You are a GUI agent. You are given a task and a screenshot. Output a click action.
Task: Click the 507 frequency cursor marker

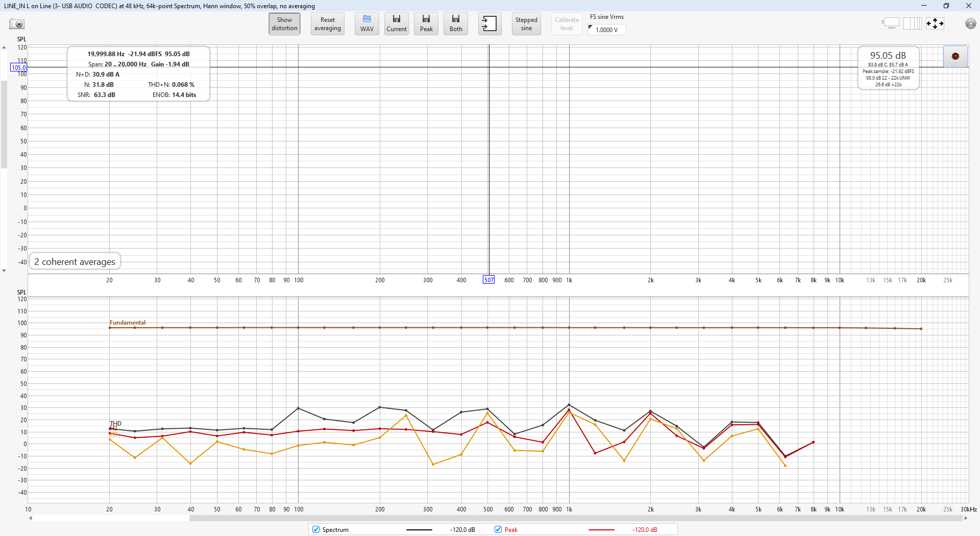click(x=489, y=280)
